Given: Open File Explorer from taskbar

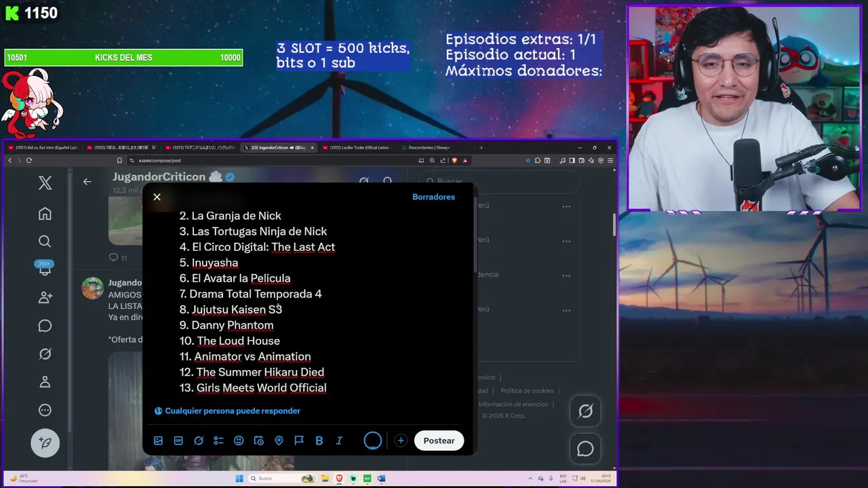Looking at the screenshot, I should click(x=325, y=479).
